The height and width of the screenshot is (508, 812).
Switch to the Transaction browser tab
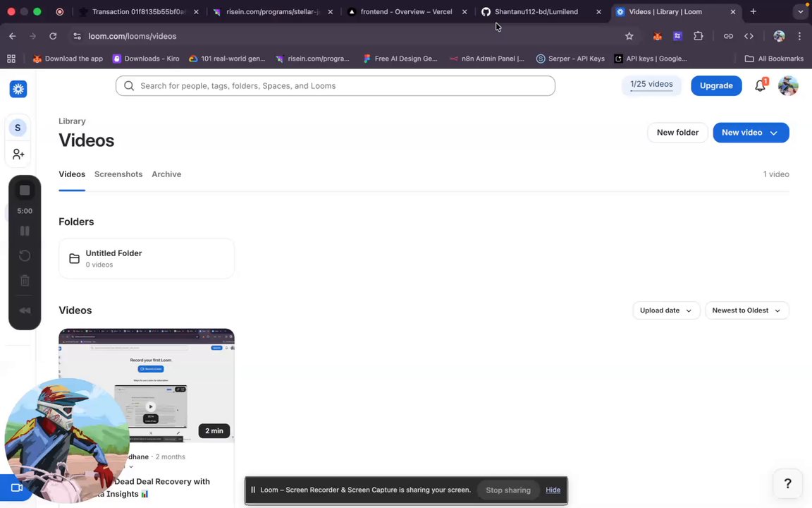pyautogui.click(x=139, y=11)
